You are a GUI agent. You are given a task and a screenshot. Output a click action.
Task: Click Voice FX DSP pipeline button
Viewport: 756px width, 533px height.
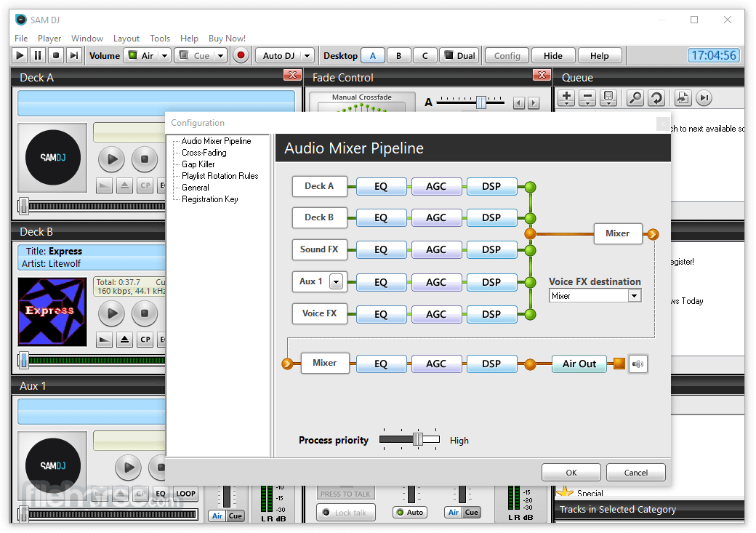point(492,314)
